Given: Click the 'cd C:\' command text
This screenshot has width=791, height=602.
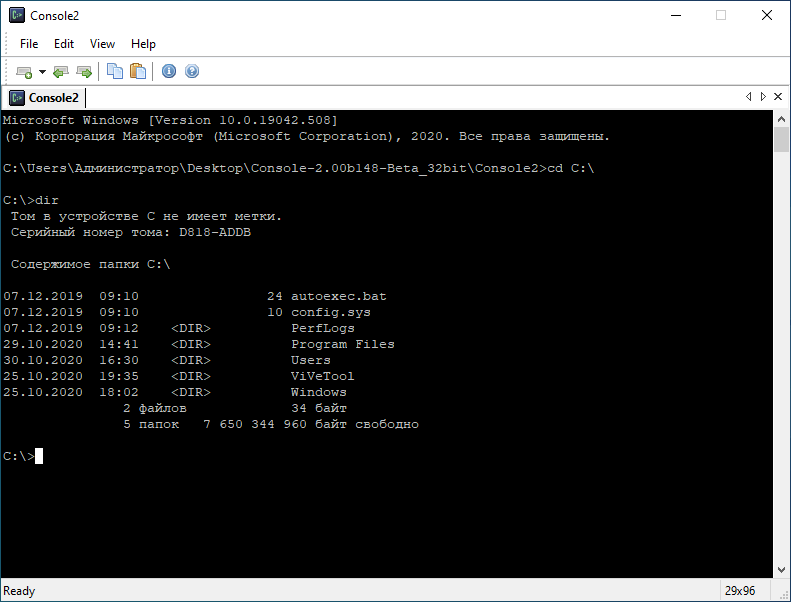Looking at the screenshot, I should point(572,168).
